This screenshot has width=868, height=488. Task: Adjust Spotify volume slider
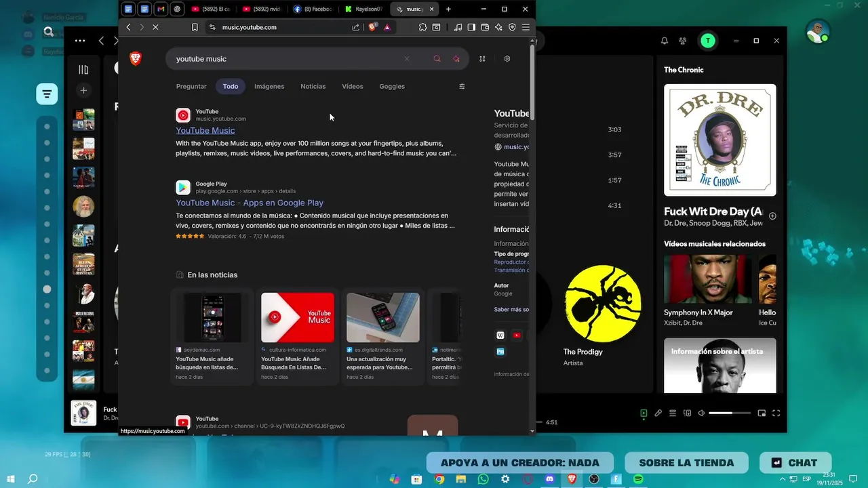click(730, 413)
